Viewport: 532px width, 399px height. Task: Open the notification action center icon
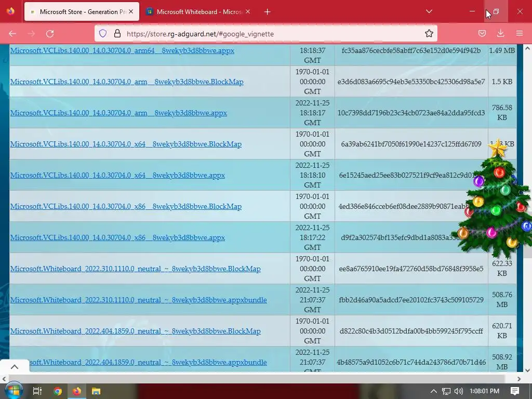(515, 391)
